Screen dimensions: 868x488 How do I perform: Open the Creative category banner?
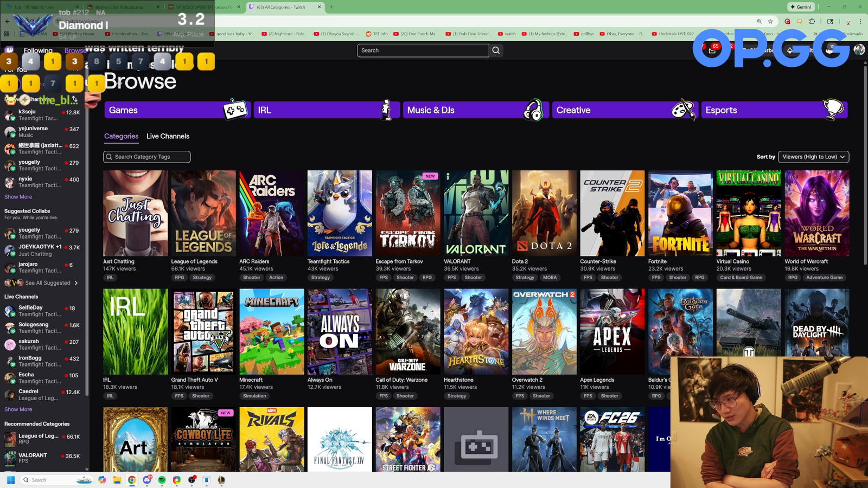[625, 110]
